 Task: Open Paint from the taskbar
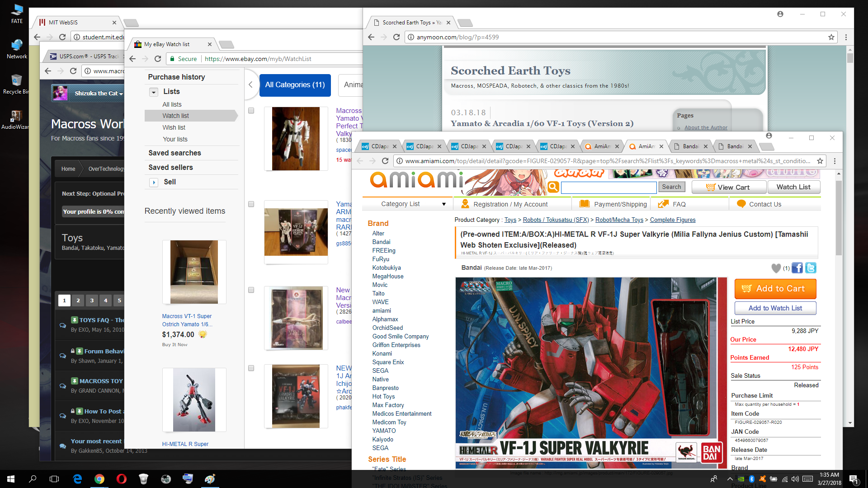210,479
